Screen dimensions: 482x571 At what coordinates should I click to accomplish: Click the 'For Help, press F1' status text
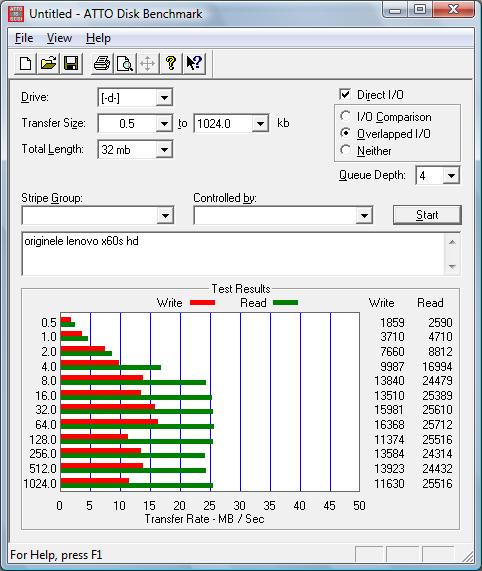point(56,555)
